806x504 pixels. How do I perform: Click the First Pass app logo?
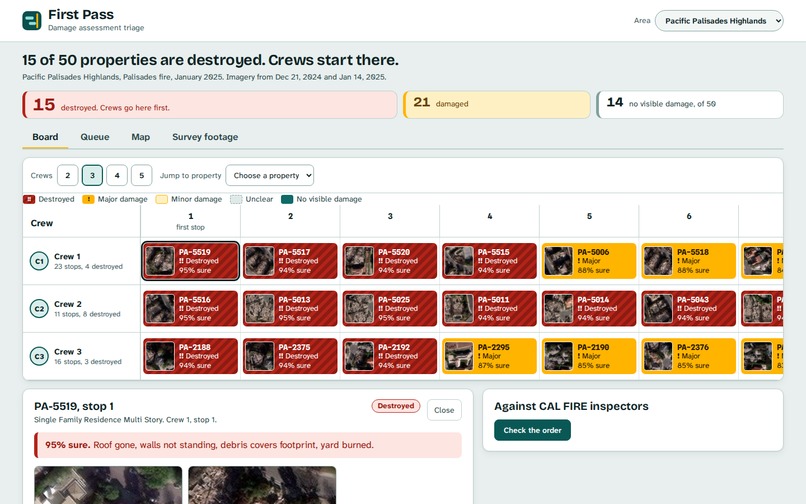(x=32, y=21)
